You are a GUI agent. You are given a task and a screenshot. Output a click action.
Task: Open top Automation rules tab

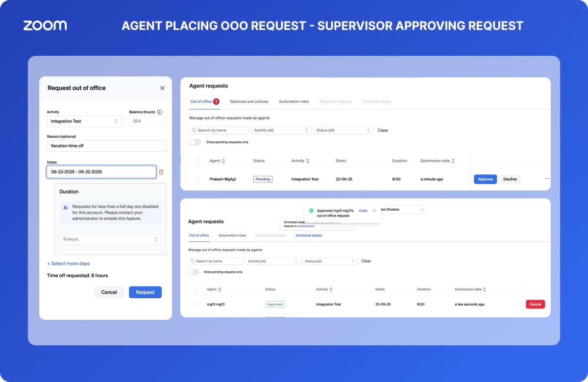(294, 101)
